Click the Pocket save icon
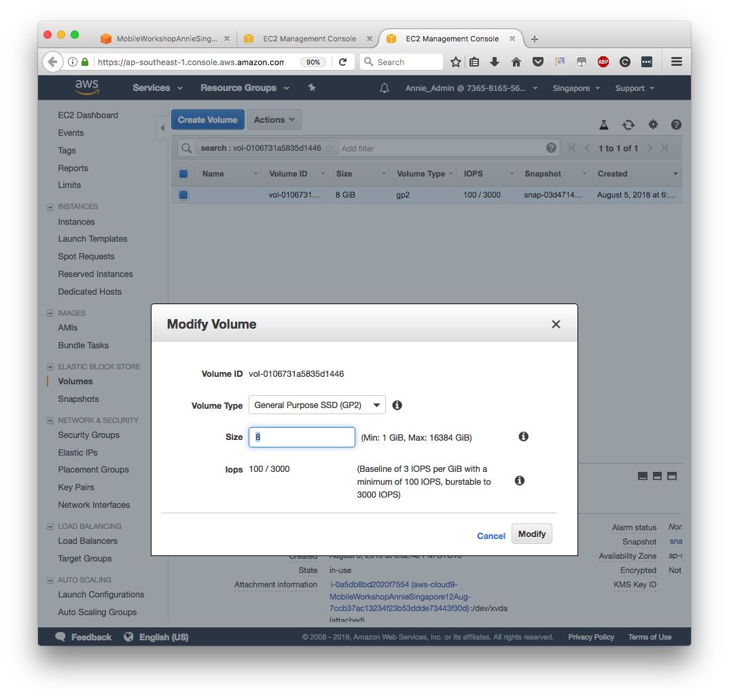Image resolution: width=729 pixels, height=700 pixels. click(538, 62)
